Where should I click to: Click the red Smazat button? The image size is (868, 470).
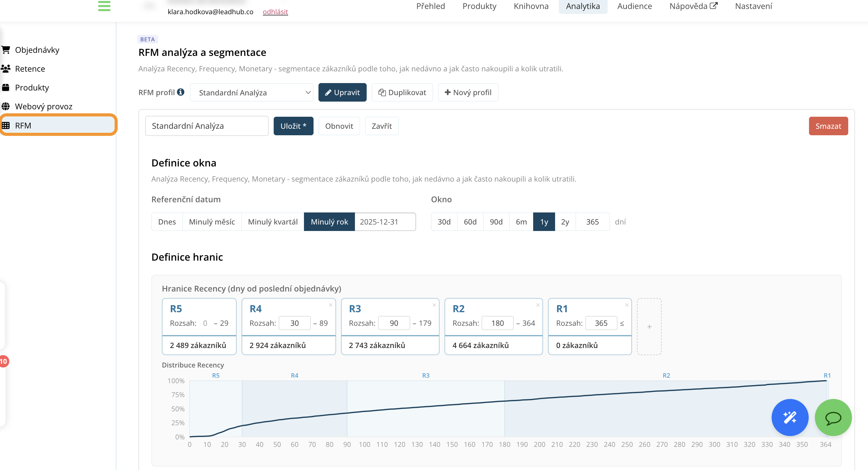(x=828, y=126)
